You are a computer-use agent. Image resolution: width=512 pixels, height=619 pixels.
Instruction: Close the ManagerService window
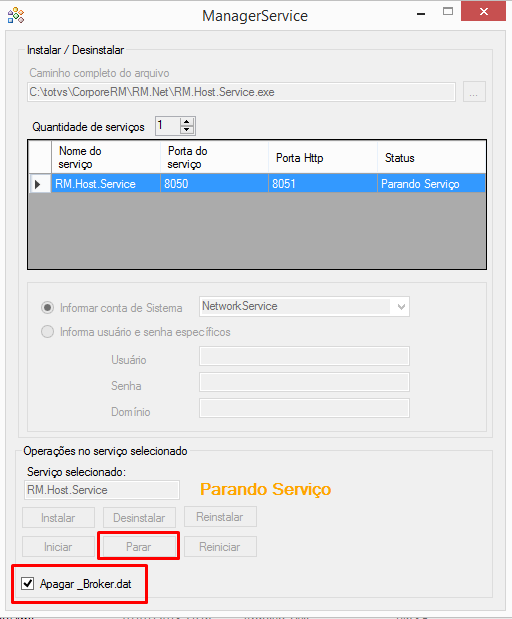tap(483, 12)
